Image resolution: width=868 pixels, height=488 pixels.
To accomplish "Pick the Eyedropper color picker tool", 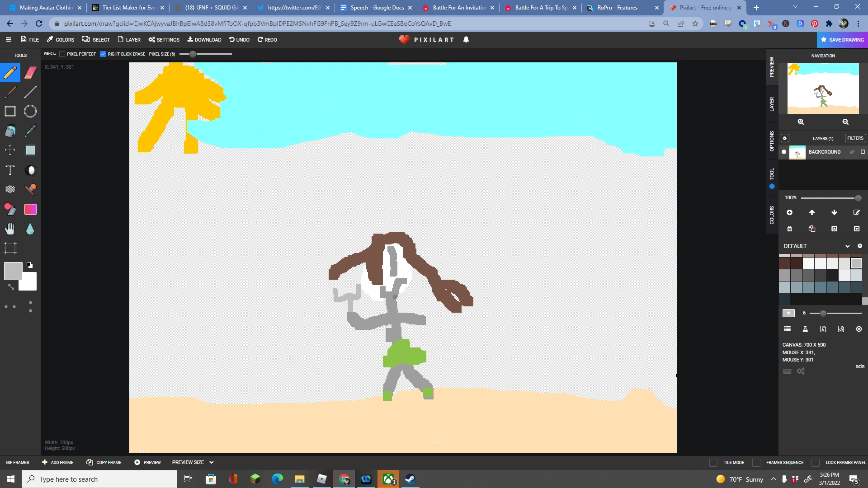I will pyautogui.click(x=30, y=131).
